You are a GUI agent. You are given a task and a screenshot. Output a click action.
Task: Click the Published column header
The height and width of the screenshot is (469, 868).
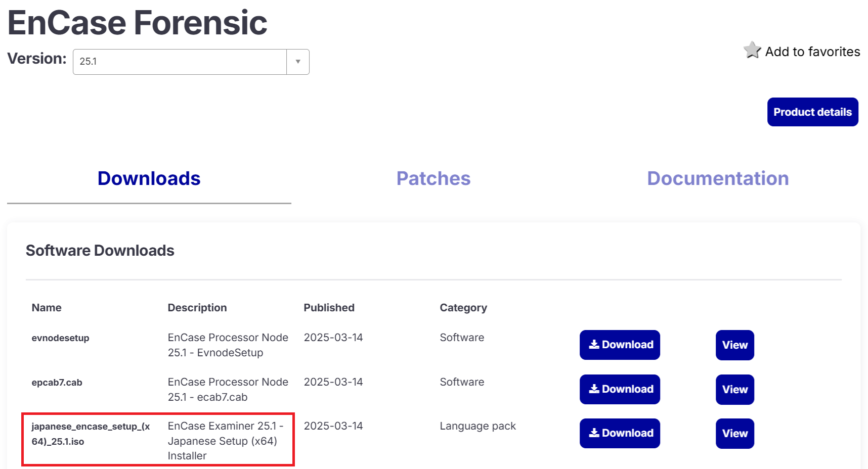click(x=329, y=308)
